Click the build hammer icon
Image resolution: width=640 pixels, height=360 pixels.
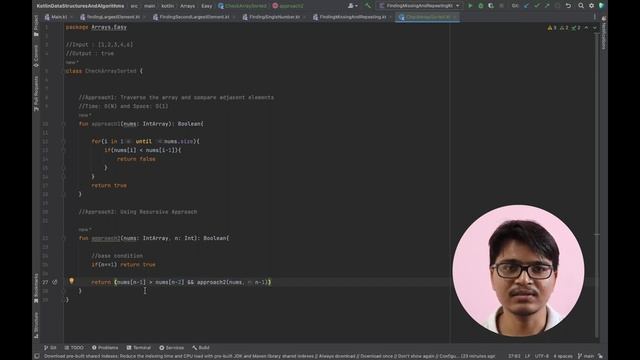[x=368, y=6]
